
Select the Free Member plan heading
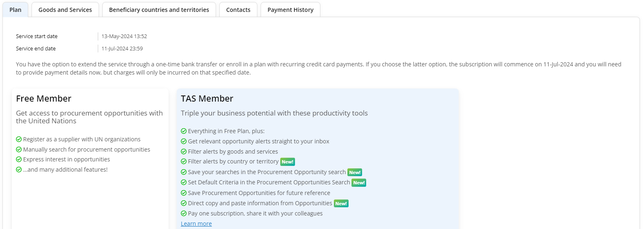(x=43, y=99)
